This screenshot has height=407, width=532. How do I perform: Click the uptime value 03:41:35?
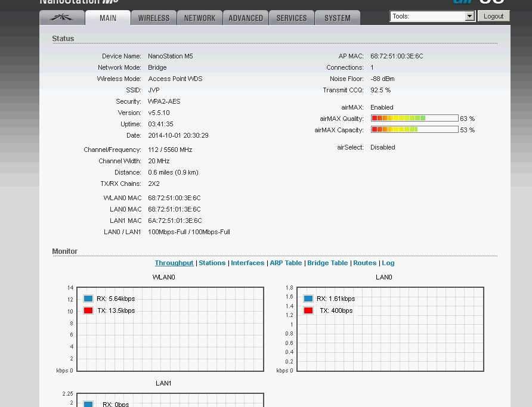(x=160, y=124)
